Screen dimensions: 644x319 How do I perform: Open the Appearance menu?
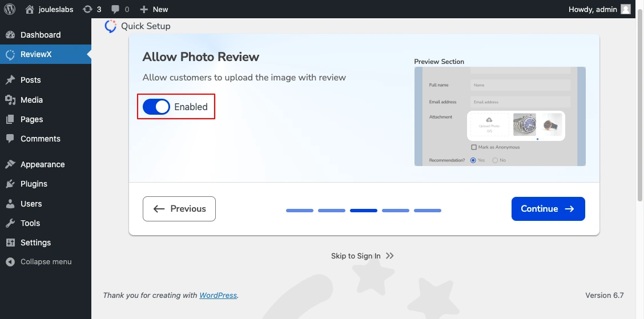coord(46,164)
